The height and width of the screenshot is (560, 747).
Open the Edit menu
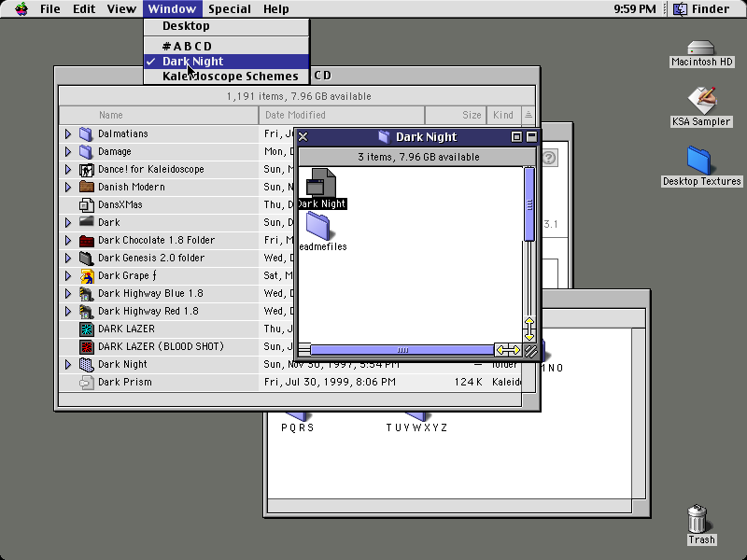point(84,9)
